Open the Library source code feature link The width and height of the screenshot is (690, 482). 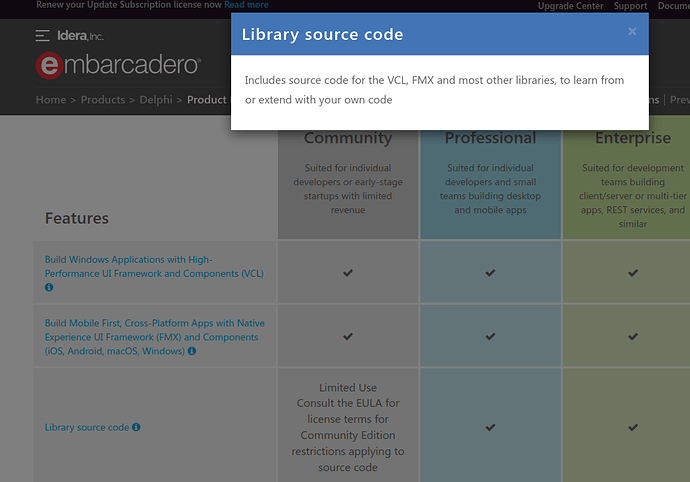coord(87,427)
